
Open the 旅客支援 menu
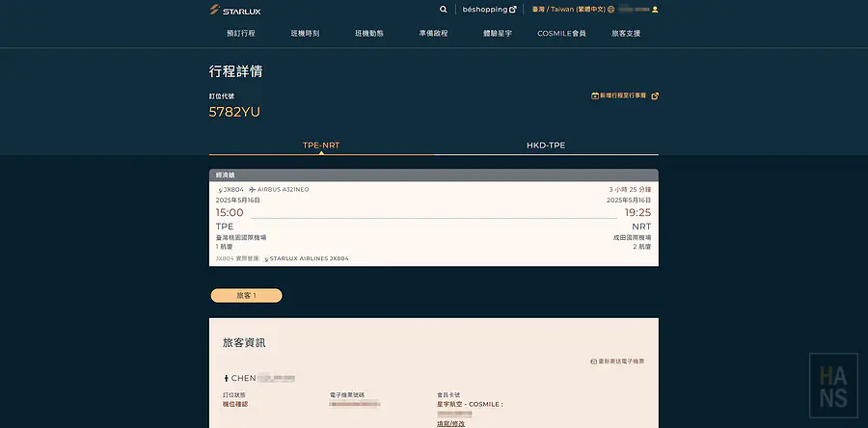(626, 33)
